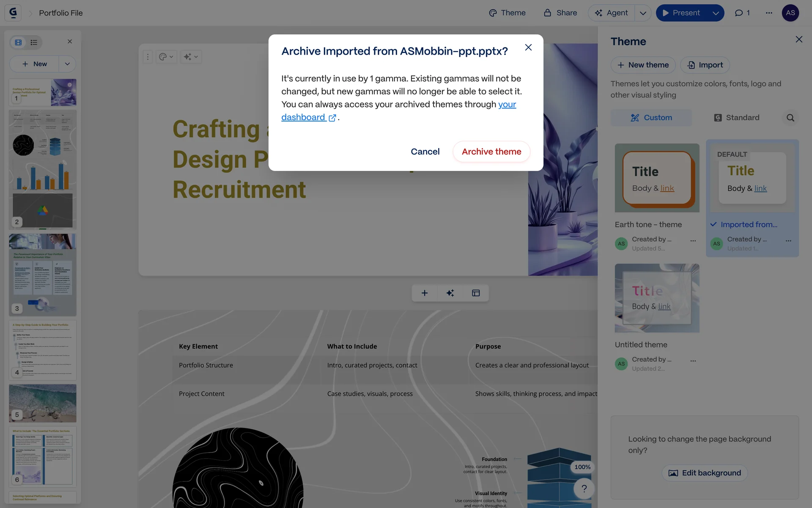Open the three-dots more menu in top bar
This screenshot has height=508, width=812.
point(769,13)
